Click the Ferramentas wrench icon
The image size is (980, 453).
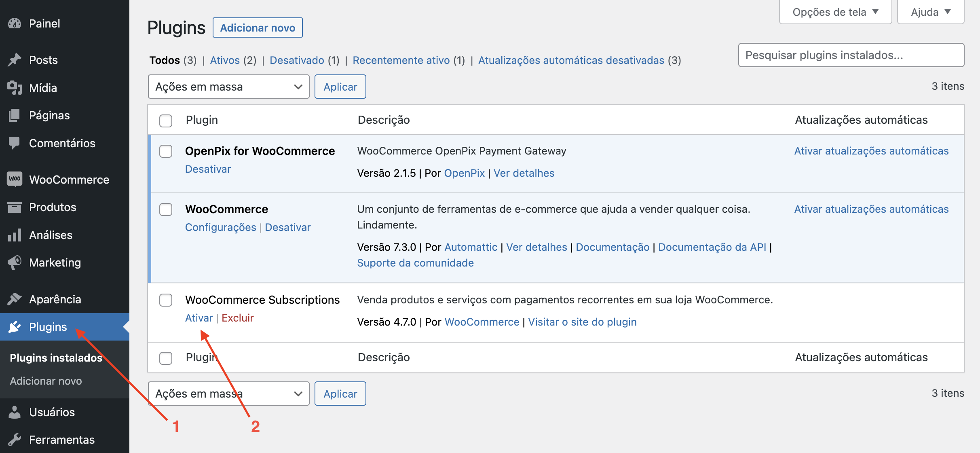[x=15, y=440]
